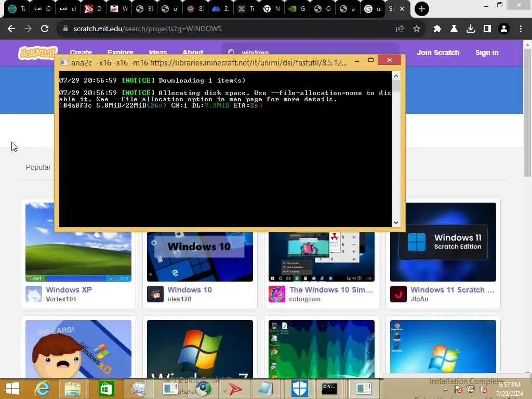Open the Ideas menu item

click(158, 52)
